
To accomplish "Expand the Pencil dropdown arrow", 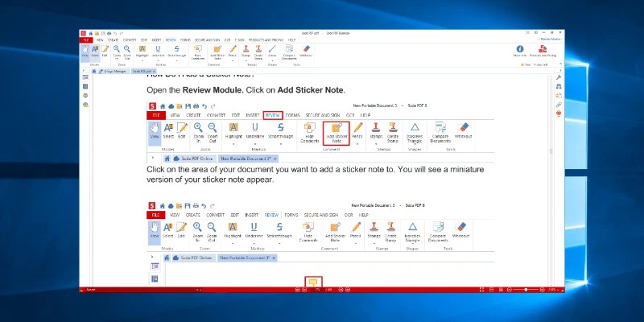I will pyautogui.click(x=233, y=60).
